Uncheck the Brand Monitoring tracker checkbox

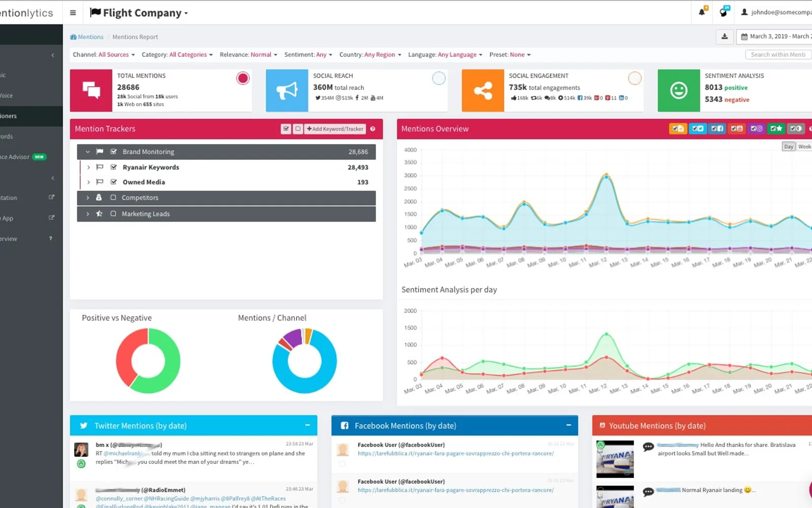pyautogui.click(x=114, y=152)
